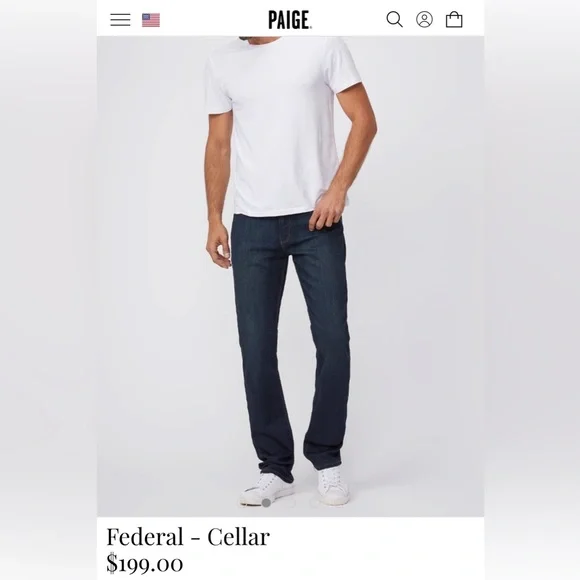Click the Federal - Cellar product title

point(188,537)
